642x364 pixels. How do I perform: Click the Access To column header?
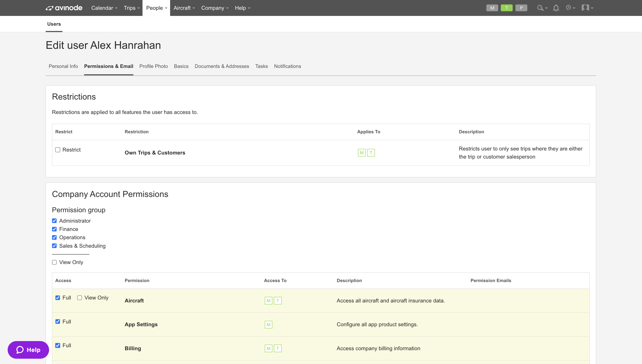click(x=275, y=281)
